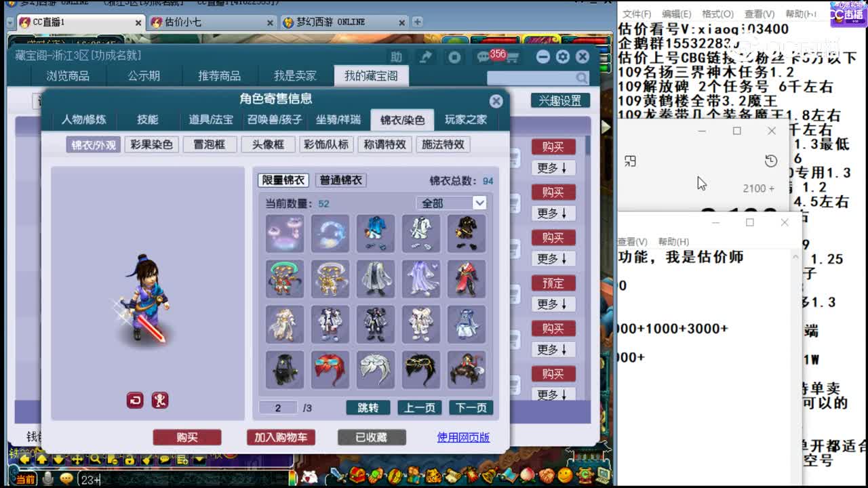Click the round record icon in header
Screen dimensions: 868x488
point(455,57)
